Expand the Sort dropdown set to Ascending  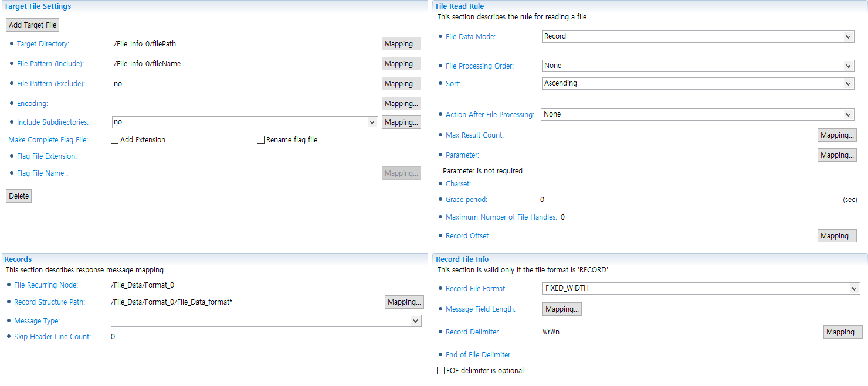click(x=698, y=83)
